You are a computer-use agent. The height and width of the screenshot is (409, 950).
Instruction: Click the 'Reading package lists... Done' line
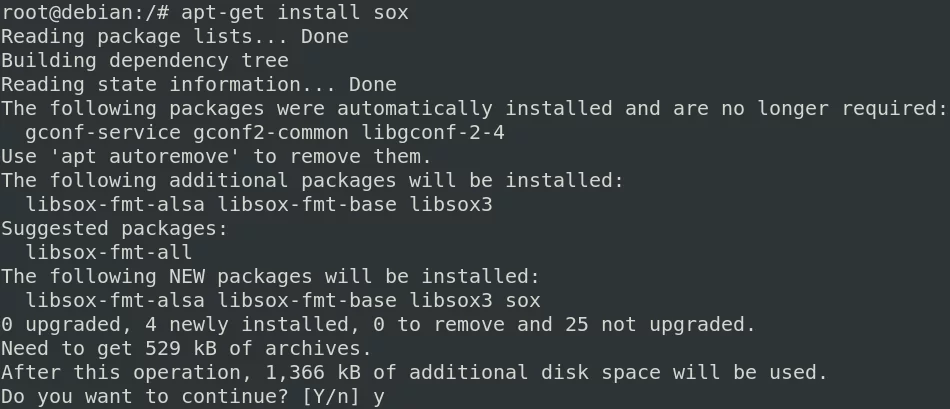tap(175, 36)
